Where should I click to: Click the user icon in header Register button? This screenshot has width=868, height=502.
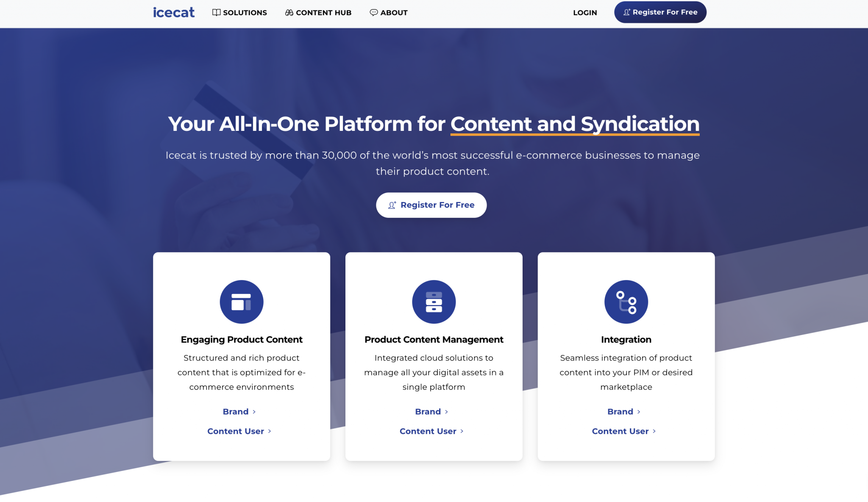[627, 12]
